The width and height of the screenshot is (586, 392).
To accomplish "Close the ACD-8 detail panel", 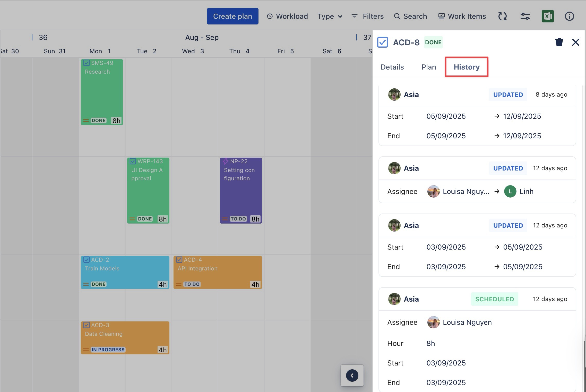I will [575, 42].
